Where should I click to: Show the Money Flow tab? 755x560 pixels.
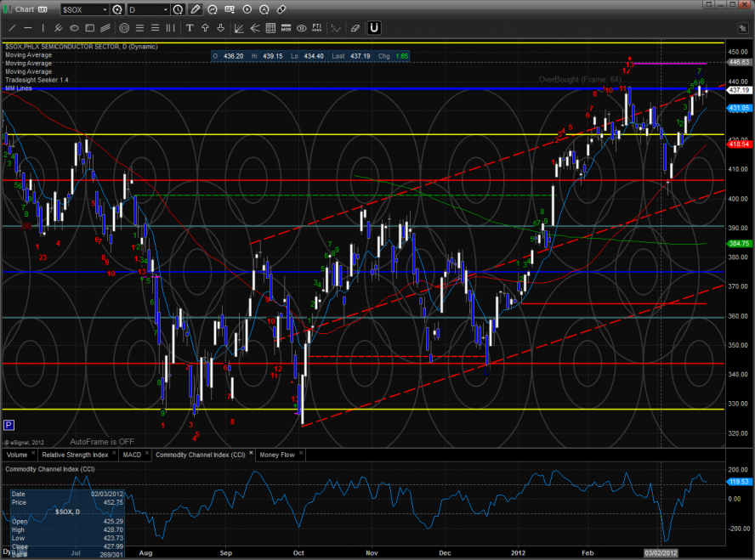point(275,455)
